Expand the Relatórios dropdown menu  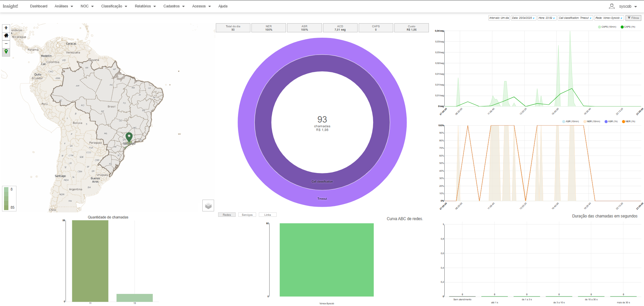(145, 6)
